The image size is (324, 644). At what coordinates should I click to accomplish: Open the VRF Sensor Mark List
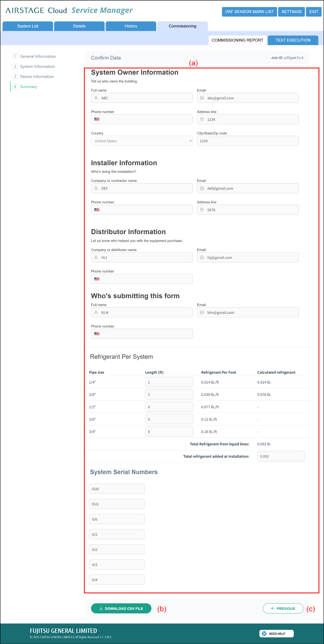click(249, 12)
